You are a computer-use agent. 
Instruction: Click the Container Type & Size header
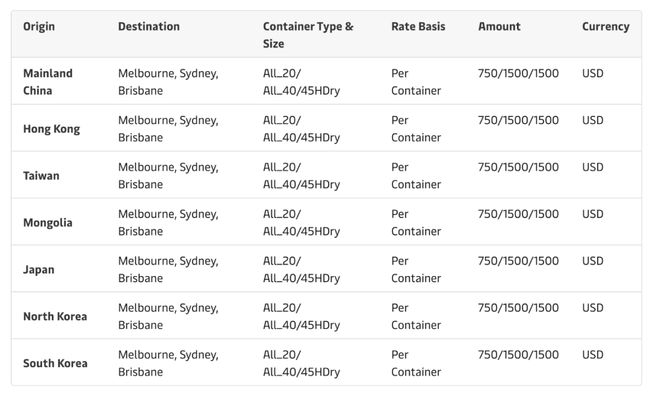click(308, 35)
